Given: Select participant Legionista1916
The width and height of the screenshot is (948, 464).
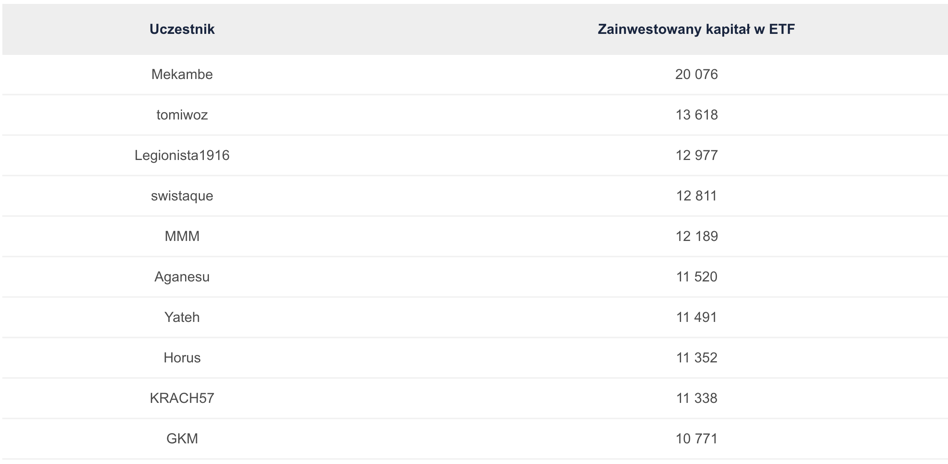Looking at the screenshot, I should [x=182, y=155].
